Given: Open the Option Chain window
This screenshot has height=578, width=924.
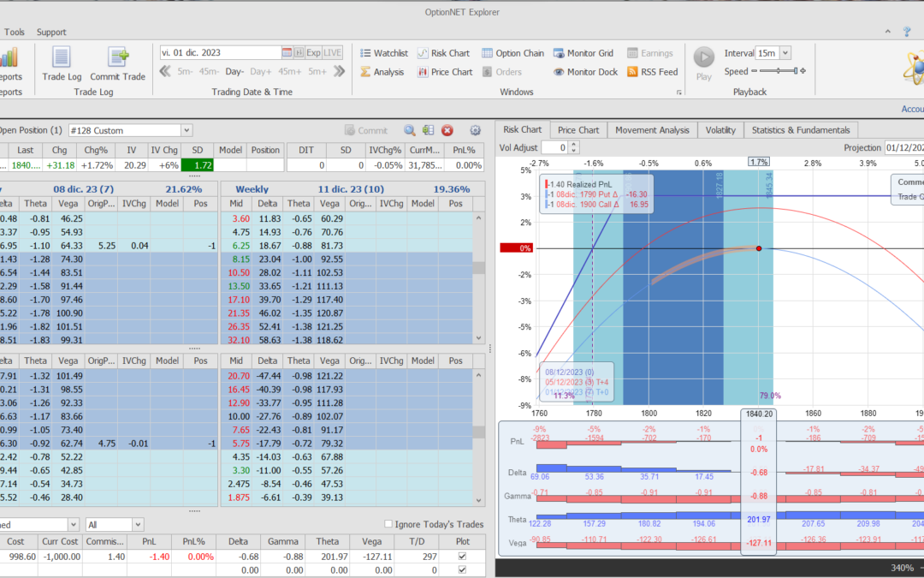Looking at the screenshot, I should click(512, 53).
